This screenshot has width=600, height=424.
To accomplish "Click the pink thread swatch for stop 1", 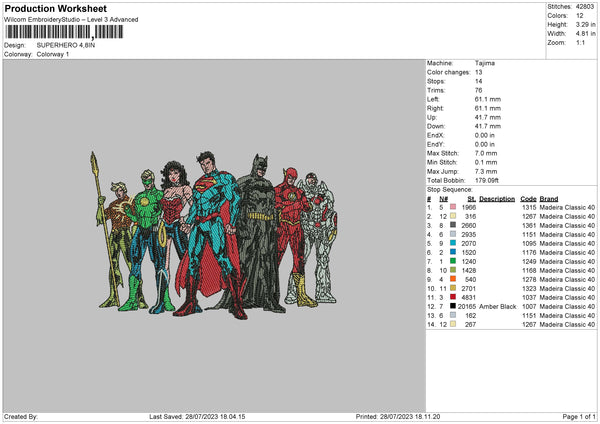I will [453, 207].
